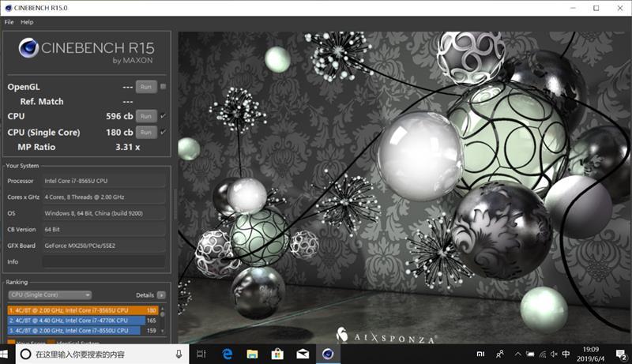The width and height of the screenshot is (632, 364).
Task: Select ranking entry 2 Core i7-4770K
Action: [x=83, y=320]
